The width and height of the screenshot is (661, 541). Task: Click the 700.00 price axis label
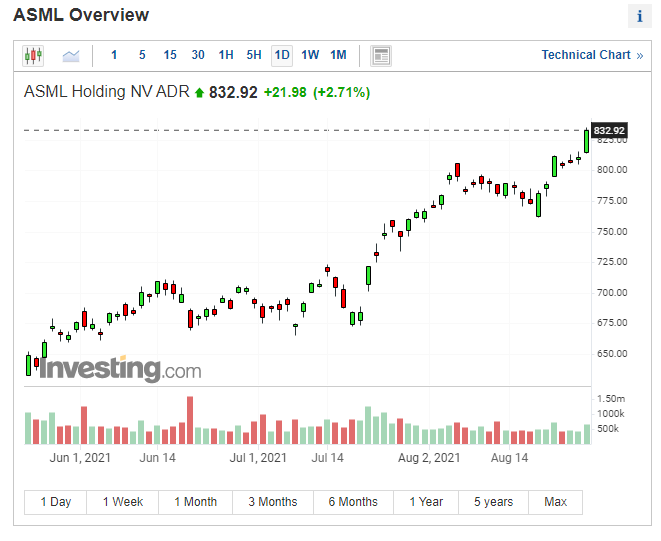[612, 292]
